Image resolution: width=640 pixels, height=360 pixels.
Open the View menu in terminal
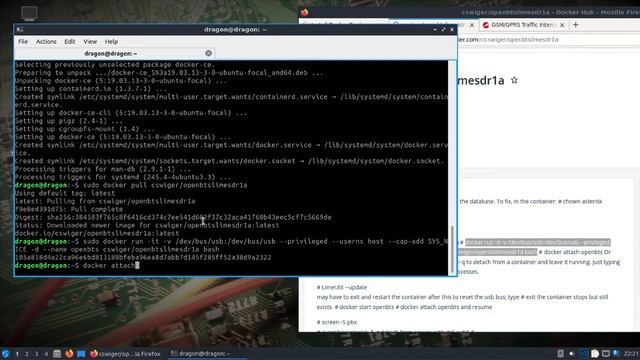90,42
